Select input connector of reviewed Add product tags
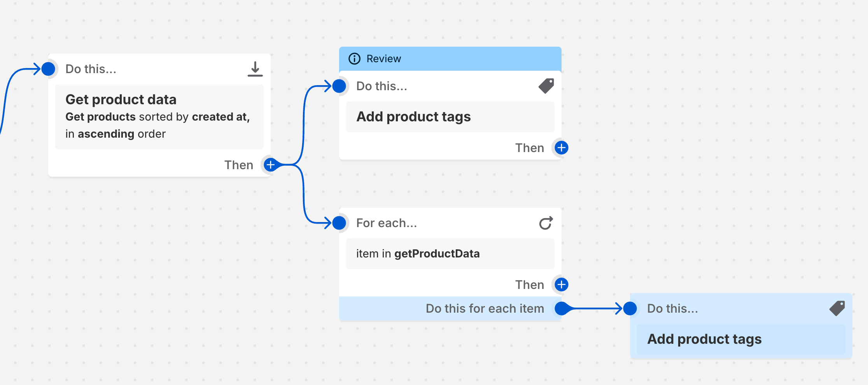The image size is (868, 385). (x=339, y=86)
